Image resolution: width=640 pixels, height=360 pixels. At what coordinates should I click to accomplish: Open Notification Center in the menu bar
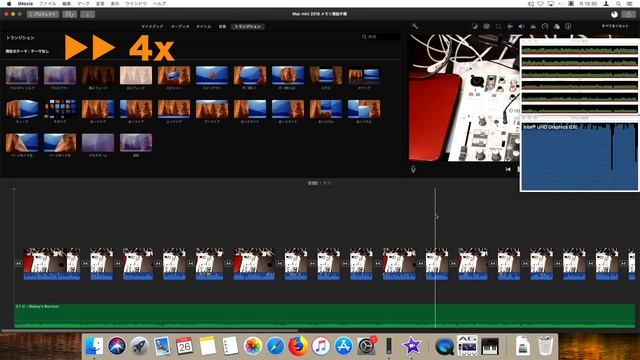coord(630,4)
